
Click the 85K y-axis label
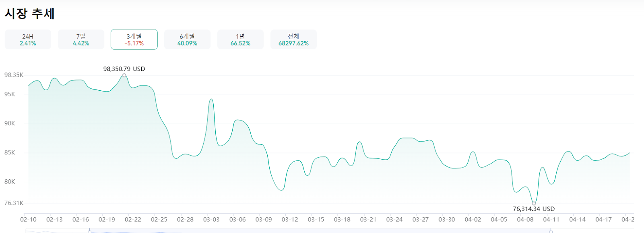click(x=10, y=153)
